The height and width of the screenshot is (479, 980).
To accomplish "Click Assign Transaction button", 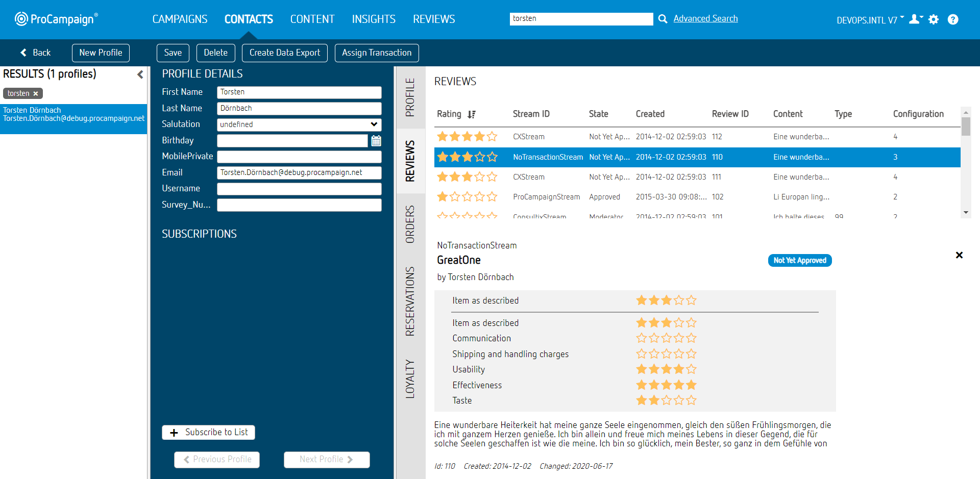I will (x=377, y=53).
